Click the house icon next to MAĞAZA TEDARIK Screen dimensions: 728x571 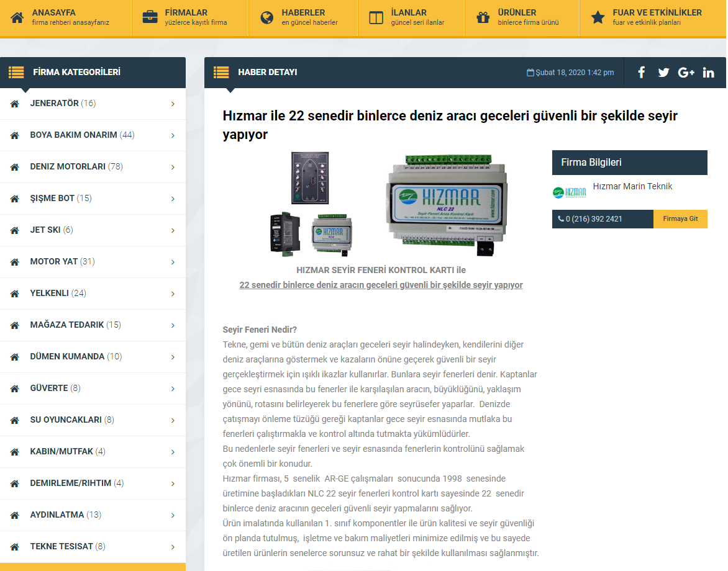[x=15, y=325]
